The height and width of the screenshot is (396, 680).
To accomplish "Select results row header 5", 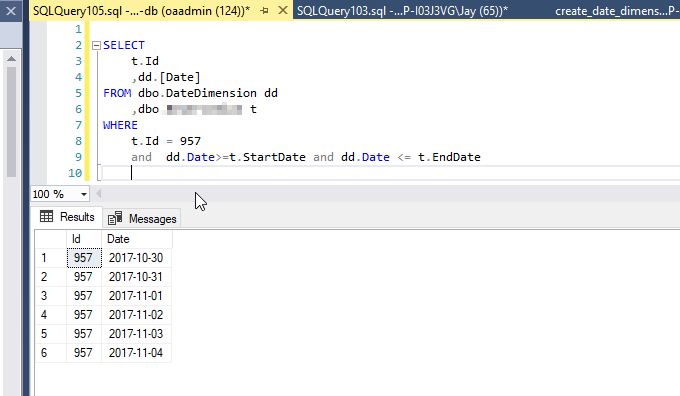I will pyautogui.click(x=51, y=334).
